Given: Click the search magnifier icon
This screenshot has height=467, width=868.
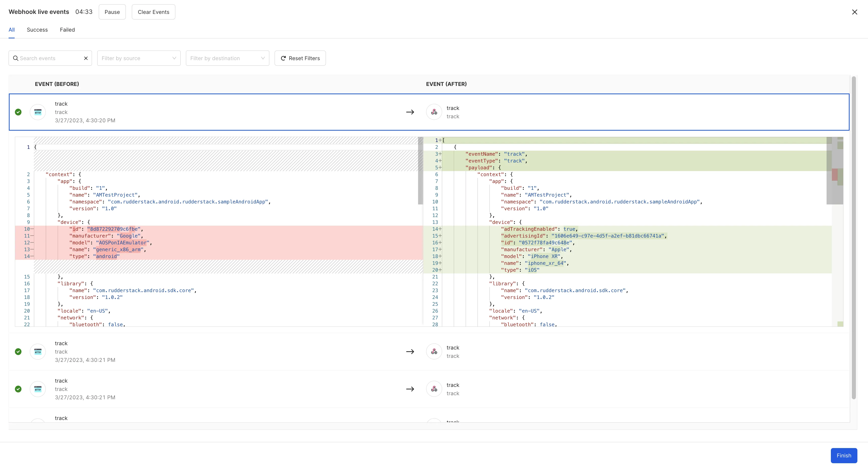Looking at the screenshot, I should point(15,58).
